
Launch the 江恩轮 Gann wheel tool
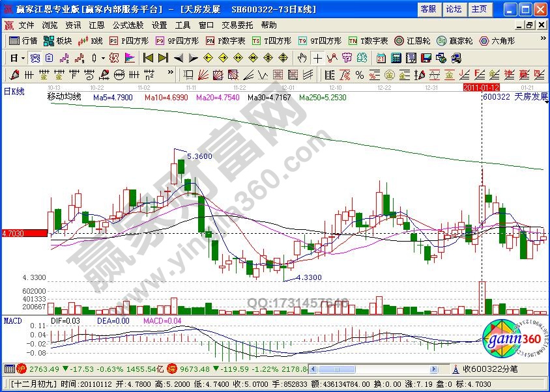(411, 40)
